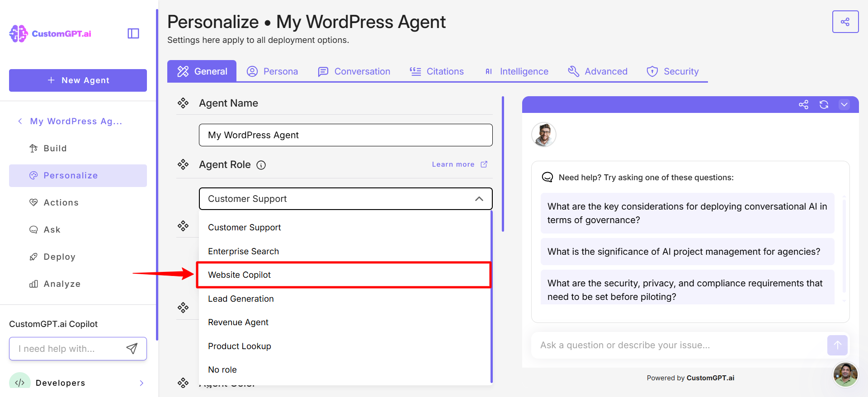Click the up-arrow send button in chat
The width and height of the screenshot is (868, 397).
tap(837, 345)
